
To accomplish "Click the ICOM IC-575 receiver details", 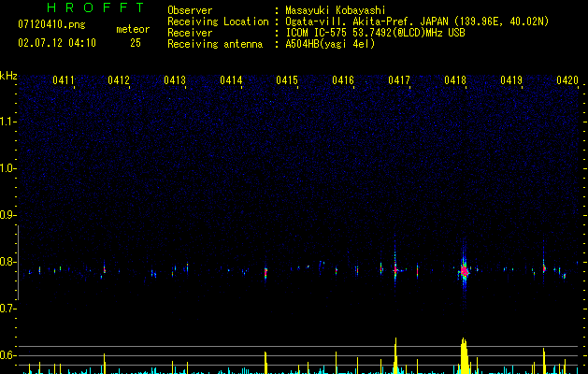I will pyautogui.click(x=375, y=33).
